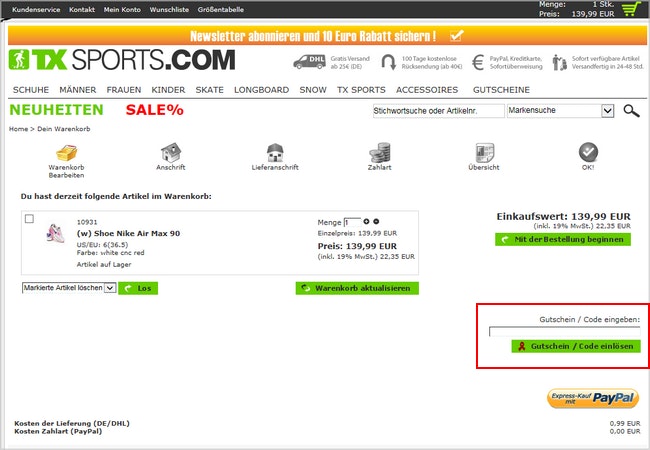Open the SCHUHE menu
This screenshot has height=450, width=650.
[31, 90]
